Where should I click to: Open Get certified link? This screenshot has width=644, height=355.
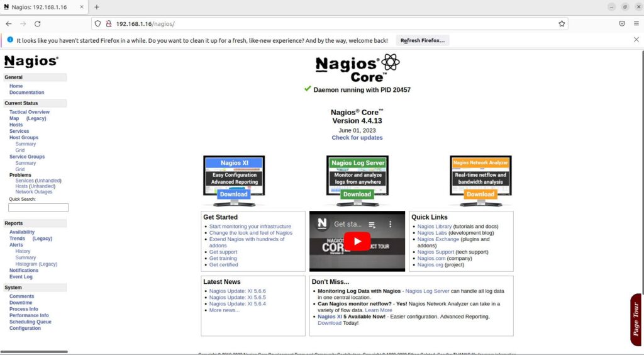[223, 264]
